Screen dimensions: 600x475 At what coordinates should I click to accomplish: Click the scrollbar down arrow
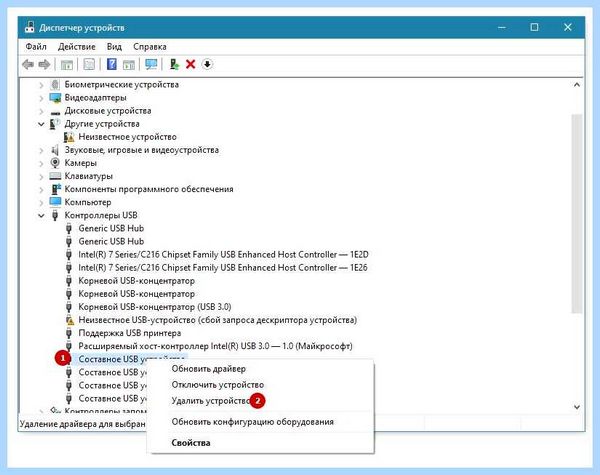tap(576, 407)
